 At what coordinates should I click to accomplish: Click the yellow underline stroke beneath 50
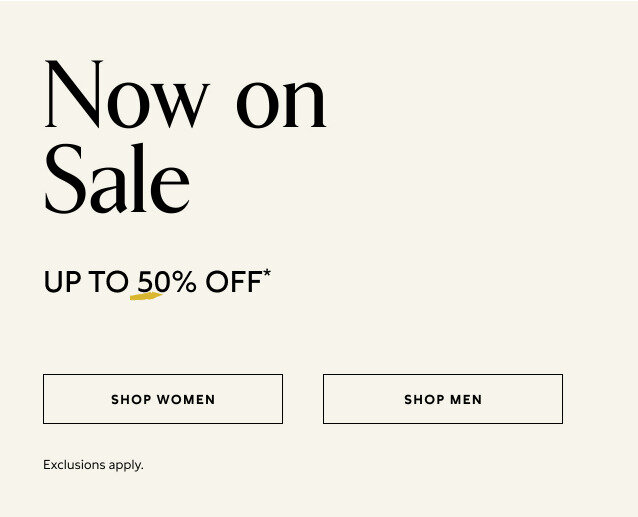[x=146, y=296]
